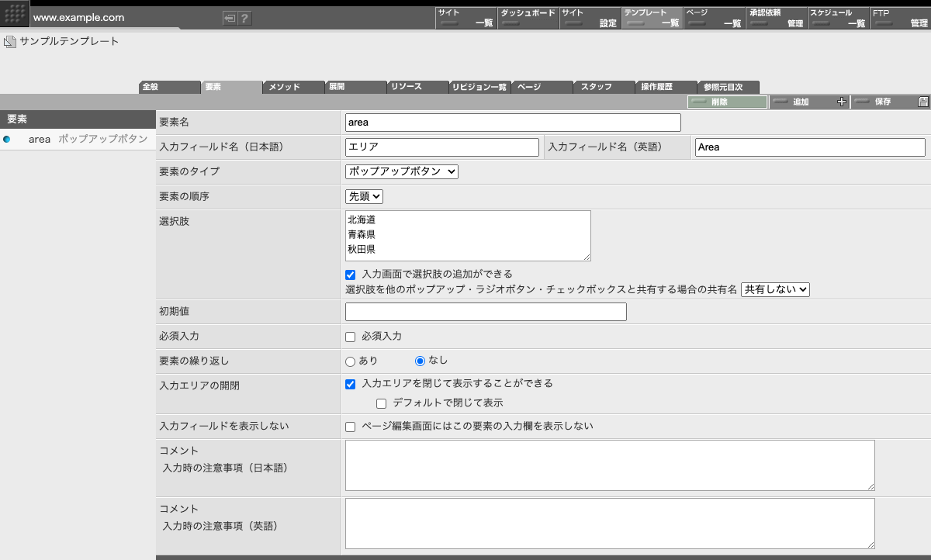Viewport: 931px width, 560px height.
Task: Toggle 入力画面で選択肢の追加ができる checkbox
Action: (x=351, y=275)
